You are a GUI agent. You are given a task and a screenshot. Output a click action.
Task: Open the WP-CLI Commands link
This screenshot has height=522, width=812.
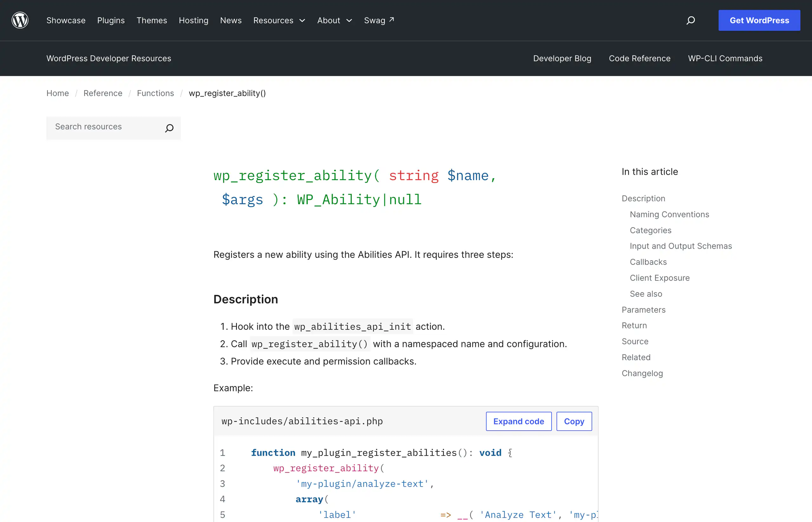coord(725,58)
